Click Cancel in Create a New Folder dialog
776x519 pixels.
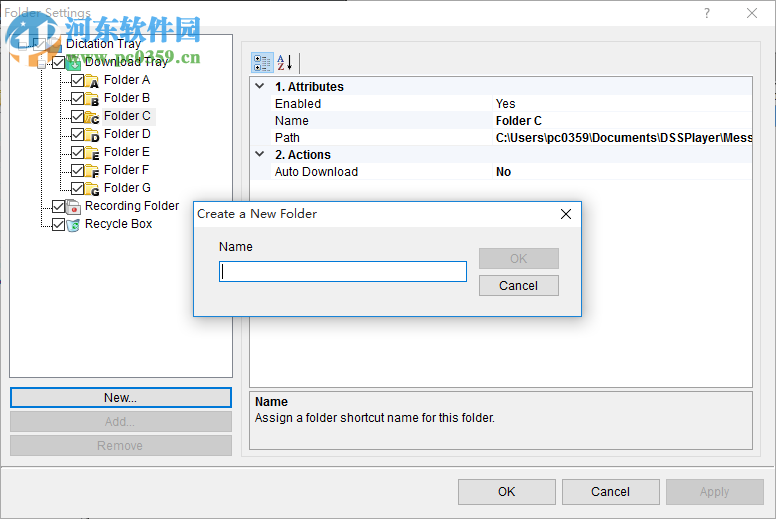coord(519,285)
